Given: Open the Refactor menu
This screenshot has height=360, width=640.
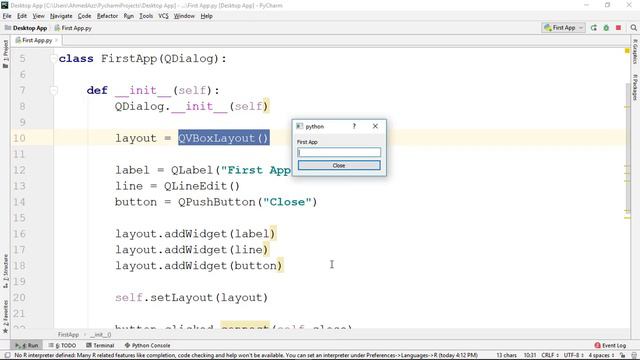Looking at the screenshot, I should click(107, 16).
